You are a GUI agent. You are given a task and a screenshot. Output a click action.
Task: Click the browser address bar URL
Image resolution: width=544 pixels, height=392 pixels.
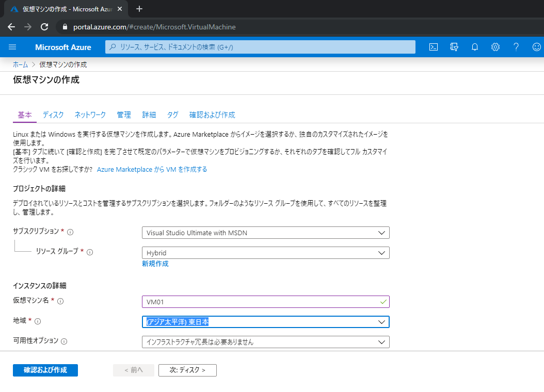point(154,27)
